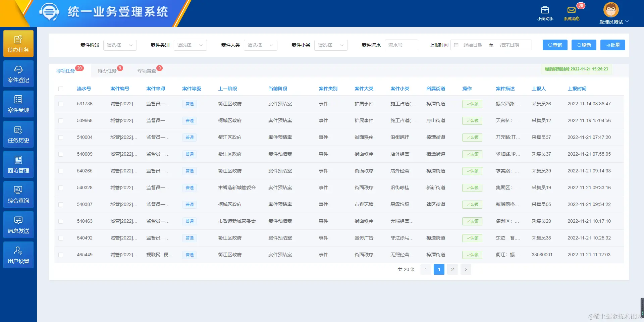
Task: Click 宣传广告 category cell
Action: click(x=364, y=238)
